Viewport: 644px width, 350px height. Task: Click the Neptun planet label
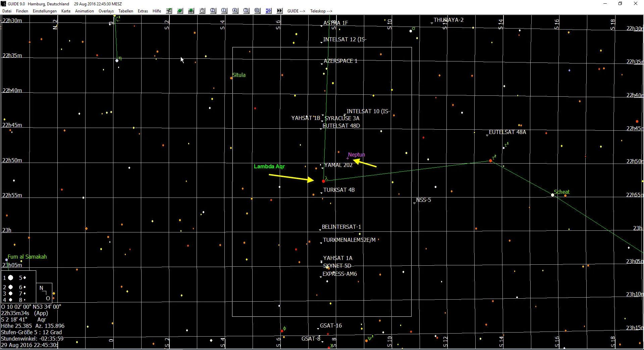coord(356,155)
